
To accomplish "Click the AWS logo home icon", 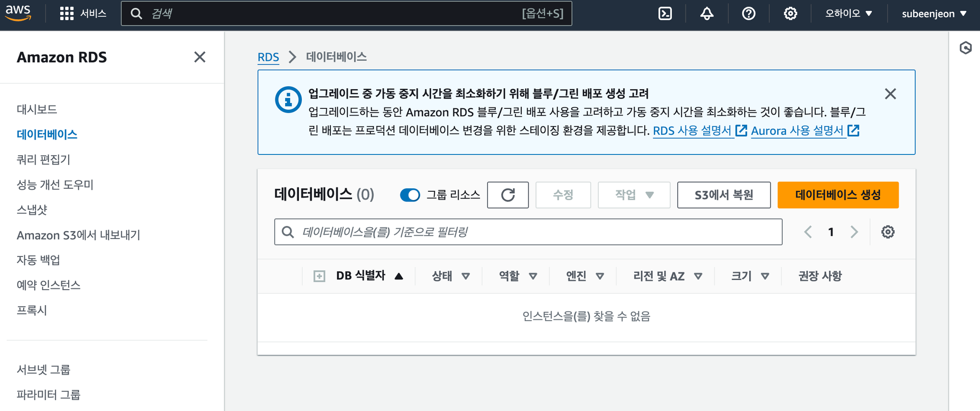I will 18,13.
